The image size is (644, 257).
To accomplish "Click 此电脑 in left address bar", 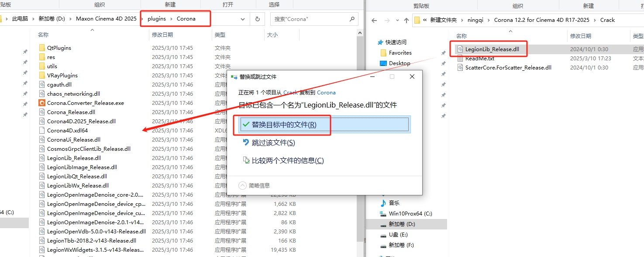I will [20, 19].
